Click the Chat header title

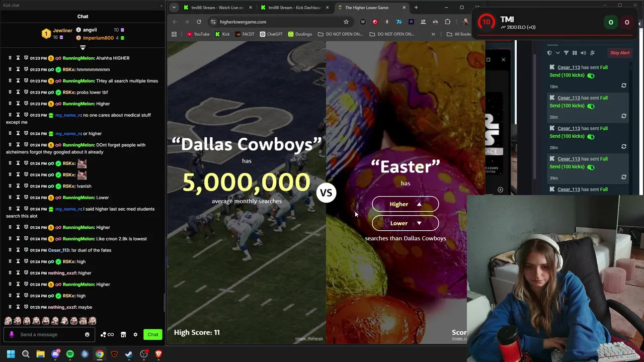83,17
